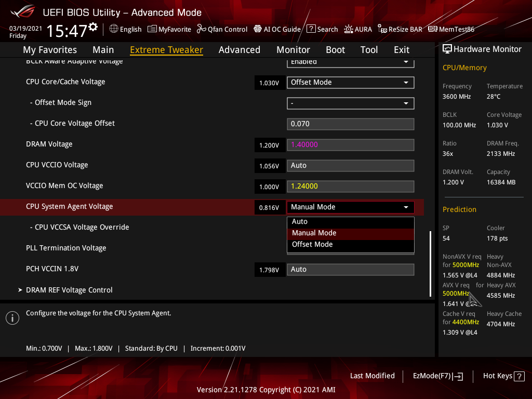Launch MemTest86 icon
Viewport: 532px width, 399px height.
click(x=433, y=29)
